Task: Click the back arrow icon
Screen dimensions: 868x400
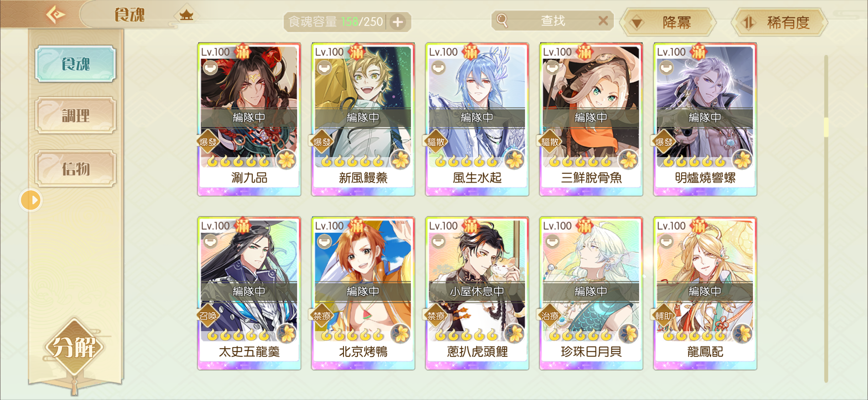Action: click(x=55, y=14)
